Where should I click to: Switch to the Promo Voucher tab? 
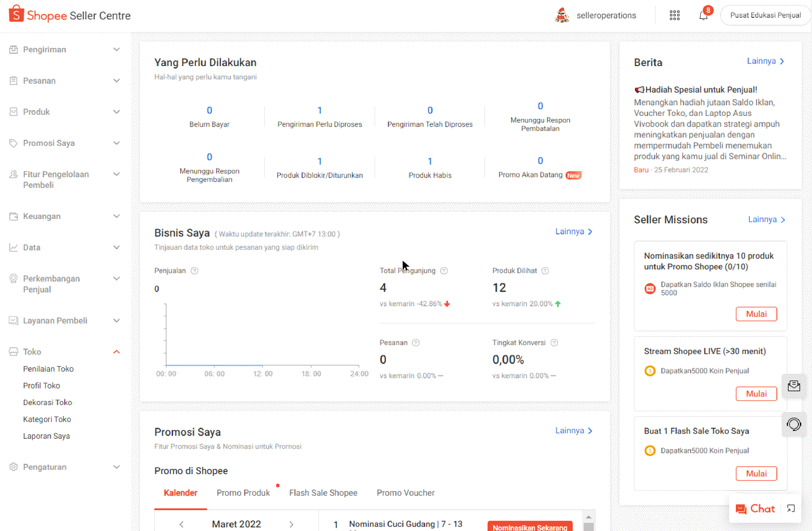[x=405, y=493]
